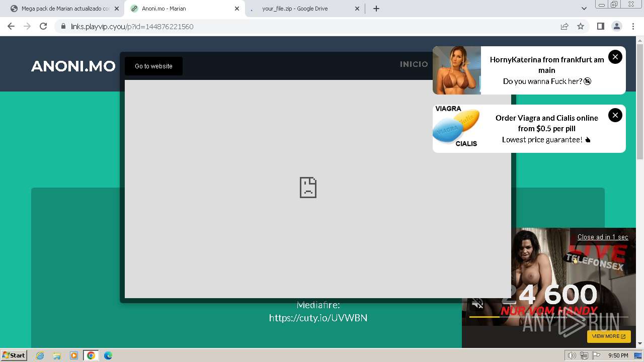
Task: Click scrollbar down arrow at bottom
Action: pyautogui.click(x=640, y=344)
